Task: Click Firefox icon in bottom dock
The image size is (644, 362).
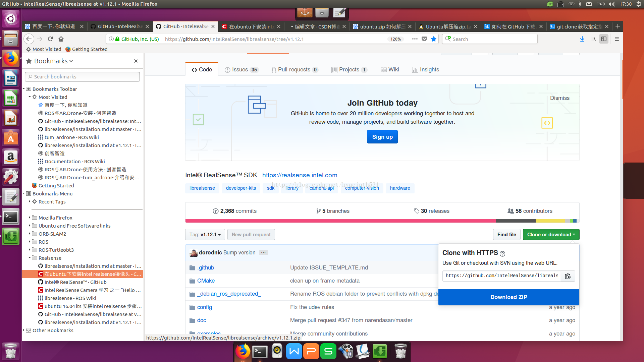Action: (243, 351)
